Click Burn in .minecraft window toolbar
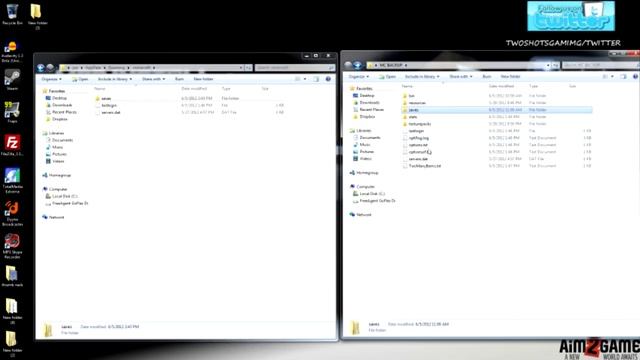The height and width of the screenshot is (360, 640). (x=179, y=79)
